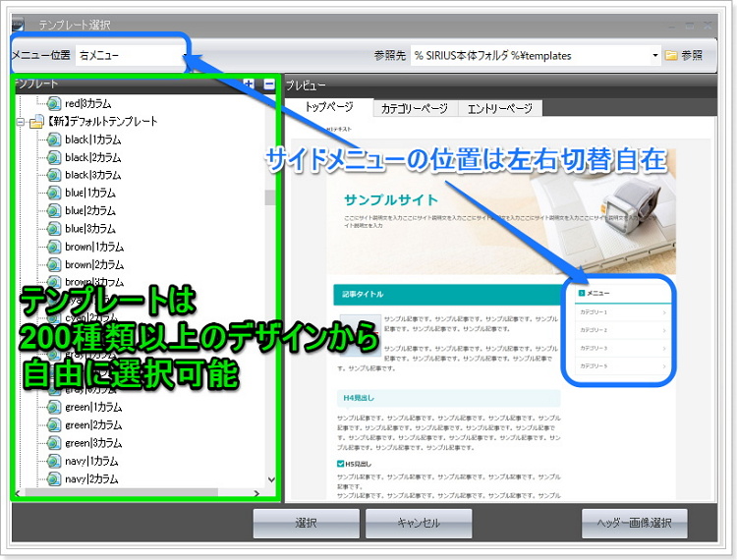Select the brown|2カラム template
Image resolution: width=737 pixels, height=560 pixels.
tap(94, 264)
